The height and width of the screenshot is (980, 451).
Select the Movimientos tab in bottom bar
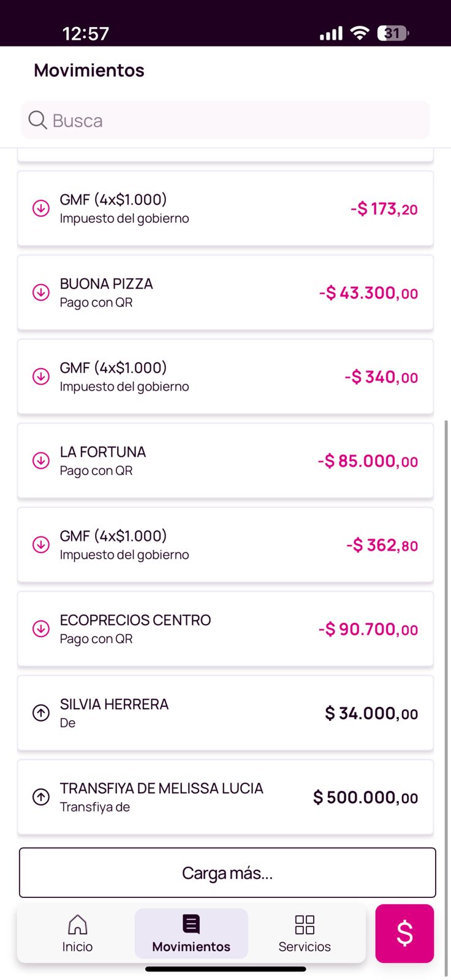[x=191, y=933]
